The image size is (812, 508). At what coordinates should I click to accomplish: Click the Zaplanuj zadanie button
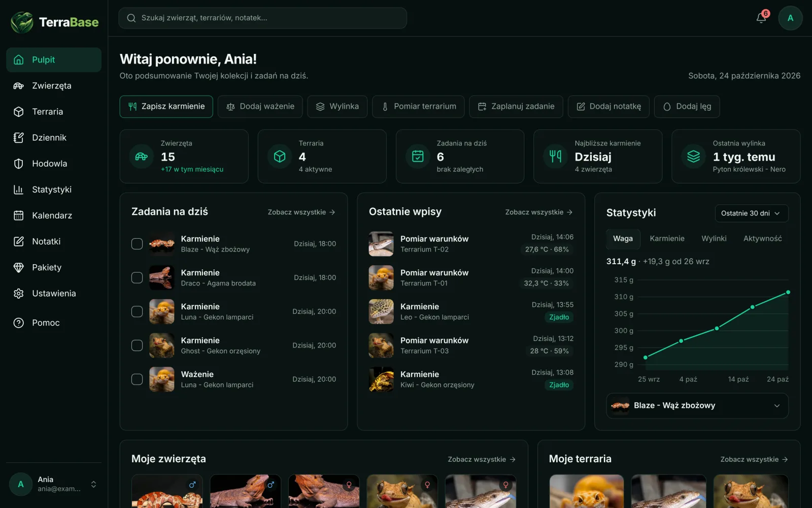(x=516, y=107)
